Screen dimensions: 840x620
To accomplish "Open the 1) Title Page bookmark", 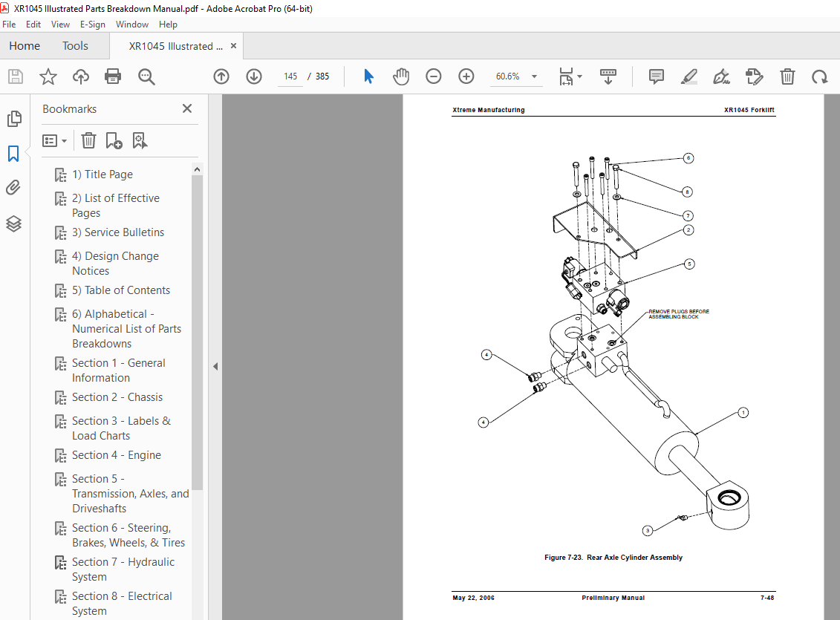I will [102, 174].
